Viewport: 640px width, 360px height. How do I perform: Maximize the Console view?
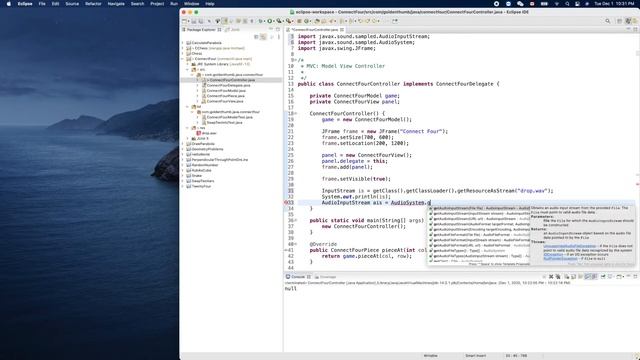[635, 277]
